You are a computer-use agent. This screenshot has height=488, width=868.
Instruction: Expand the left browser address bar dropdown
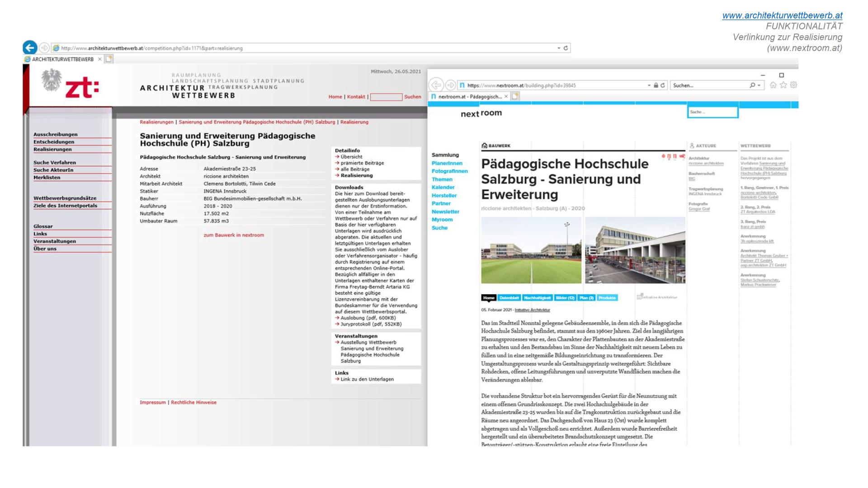click(559, 48)
